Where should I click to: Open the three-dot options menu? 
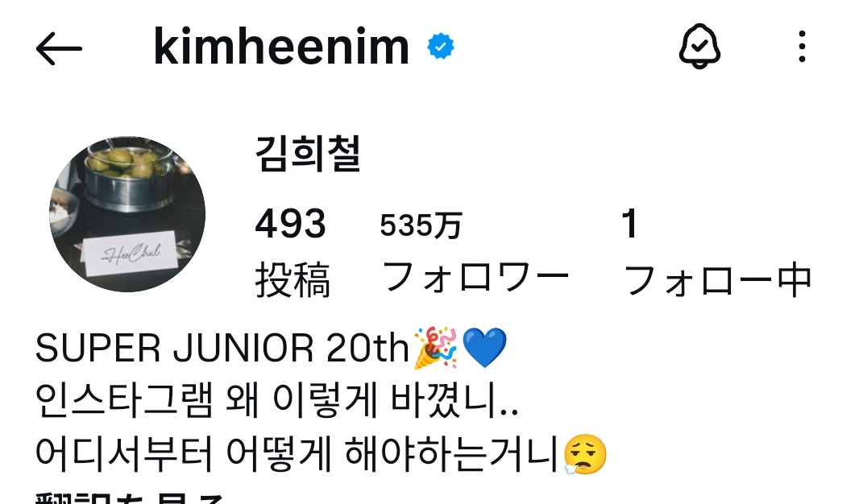(x=802, y=47)
